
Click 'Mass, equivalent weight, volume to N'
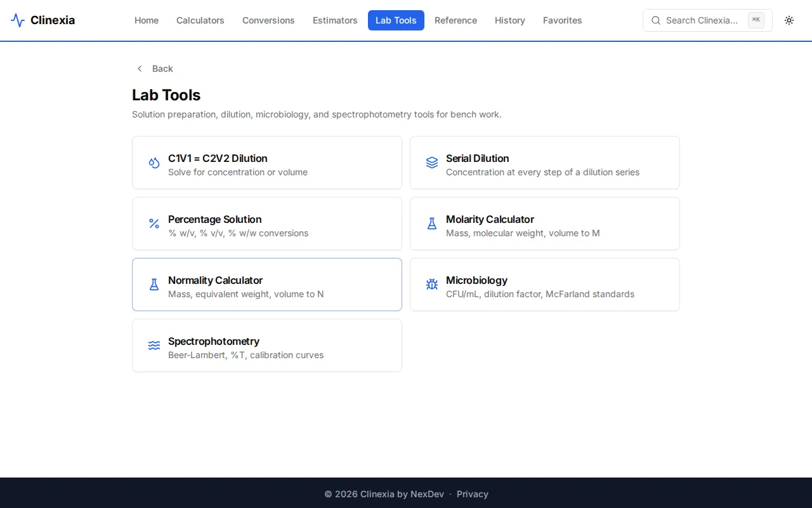click(x=246, y=294)
